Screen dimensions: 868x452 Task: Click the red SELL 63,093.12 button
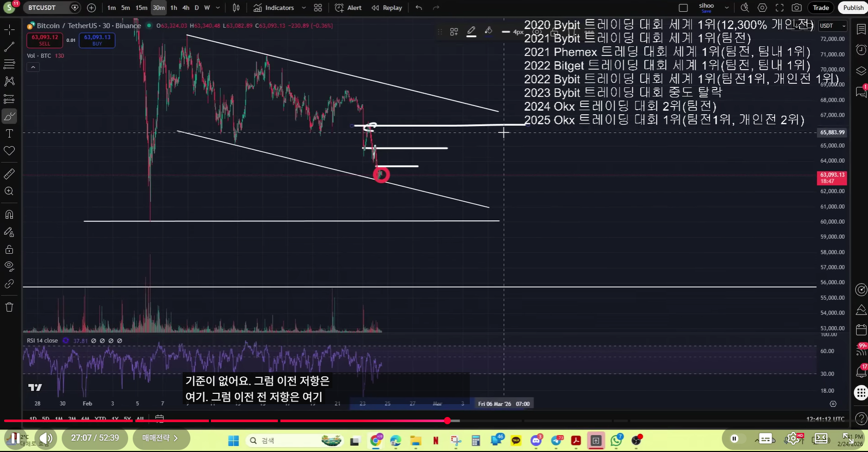[x=45, y=40]
